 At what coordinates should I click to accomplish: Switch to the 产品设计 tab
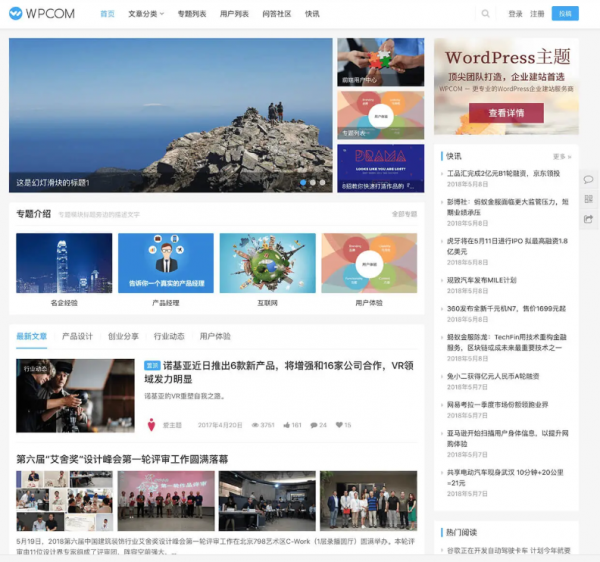[x=77, y=336]
